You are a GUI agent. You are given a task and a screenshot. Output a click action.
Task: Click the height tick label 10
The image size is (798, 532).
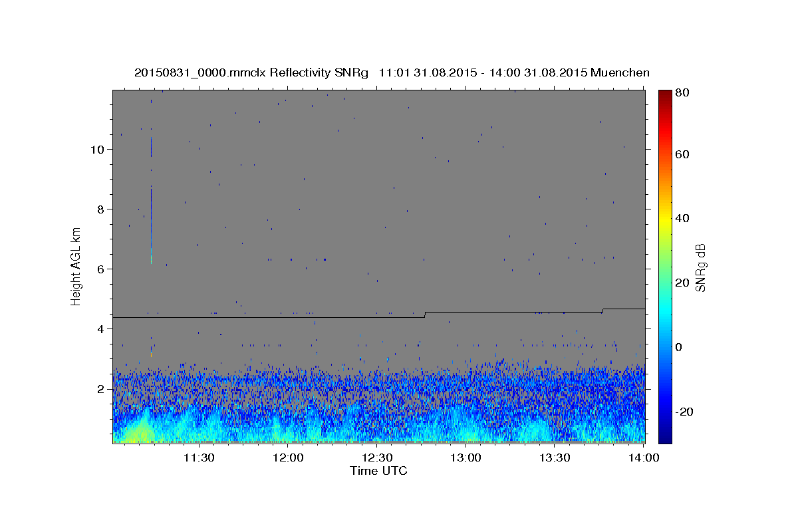[x=97, y=149]
